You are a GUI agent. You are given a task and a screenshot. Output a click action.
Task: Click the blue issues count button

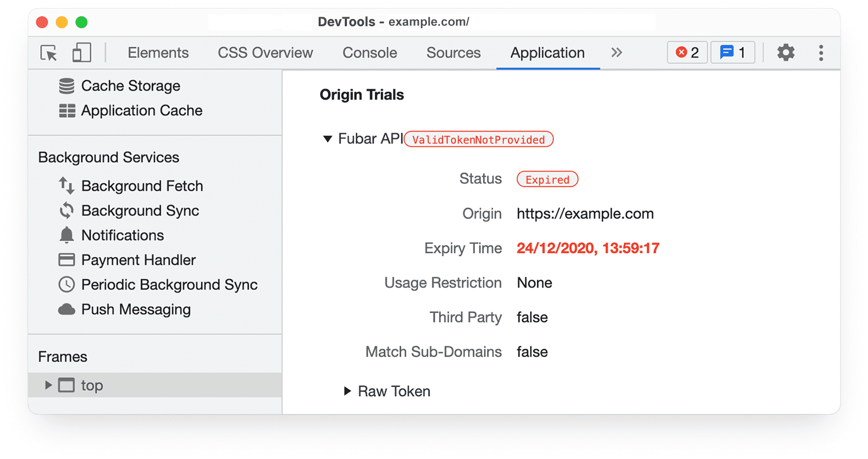pos(732,53)
